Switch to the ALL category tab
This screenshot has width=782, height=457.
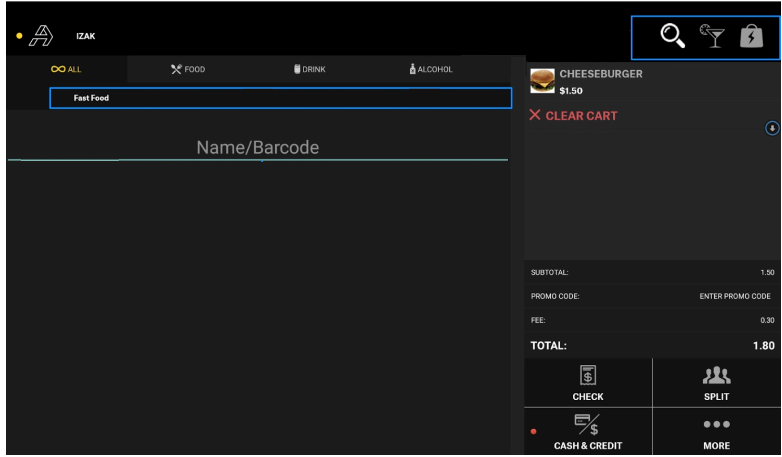[x=66, y=69]
